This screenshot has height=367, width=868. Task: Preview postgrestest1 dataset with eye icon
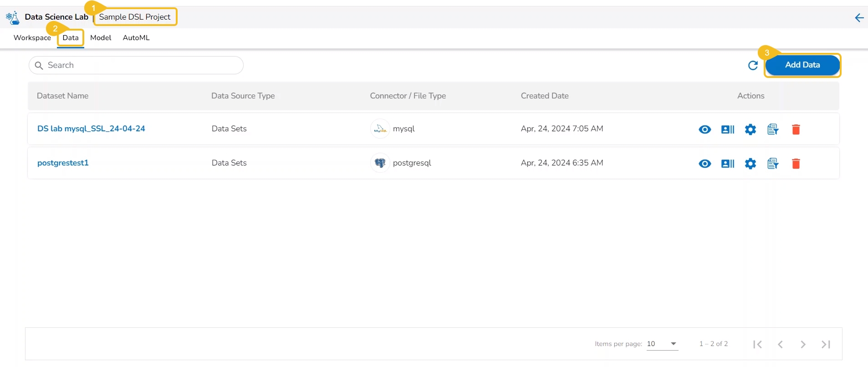[705, 164]
